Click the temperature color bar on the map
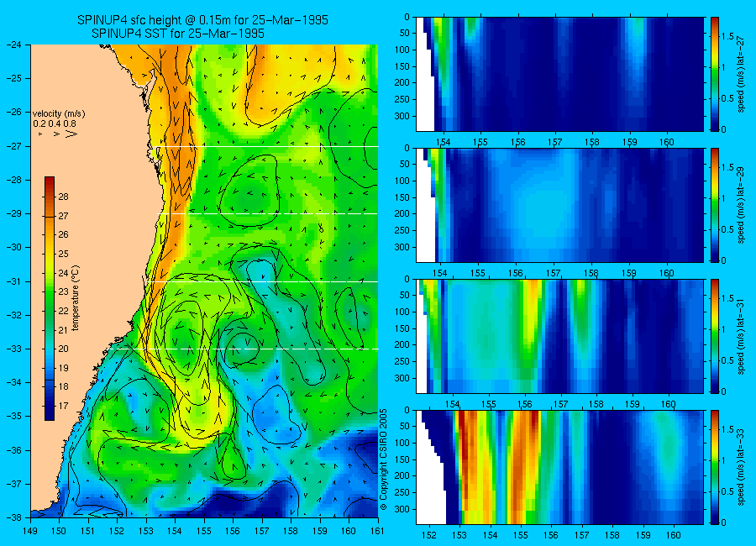This screenshot has height=546, width=756. [50, 298]
